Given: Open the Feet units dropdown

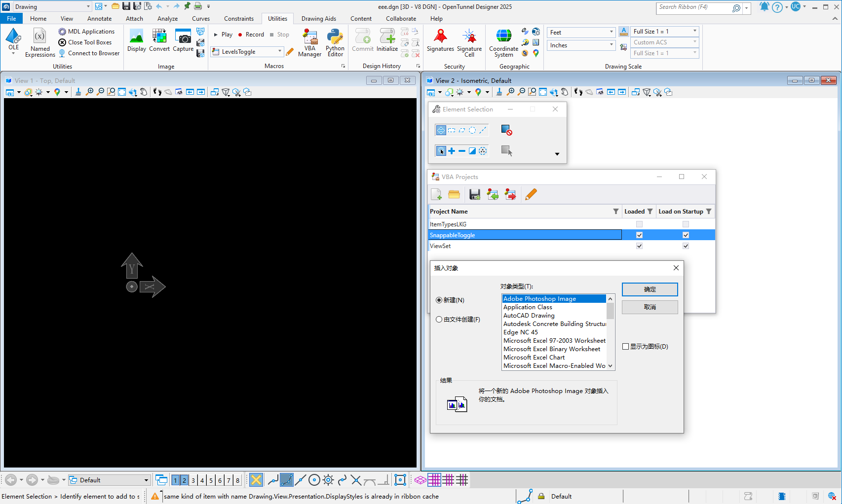Looking at the screenshot, I should (x=611, y=32).
